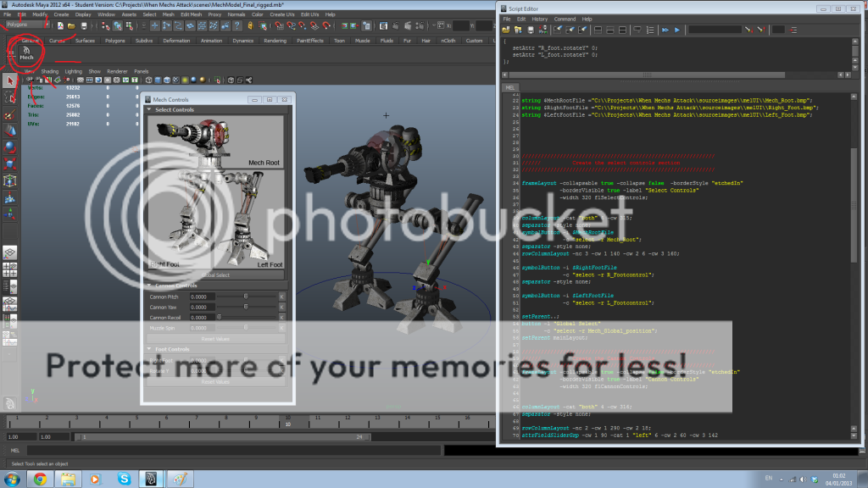Click the Google Chrome taskbar icon
868x488 pixels.
coord(39,479)
